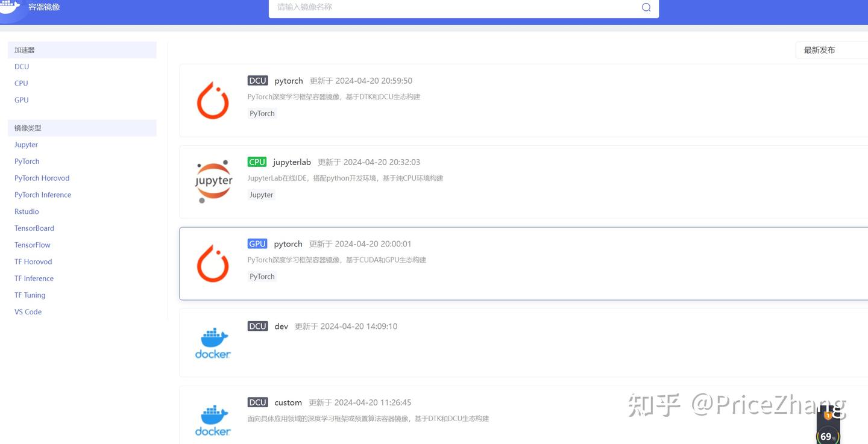Click the PyTorch tag under first entry
Image resolution: width=868 pixels, height=444 pixels.
click(262, 113)
